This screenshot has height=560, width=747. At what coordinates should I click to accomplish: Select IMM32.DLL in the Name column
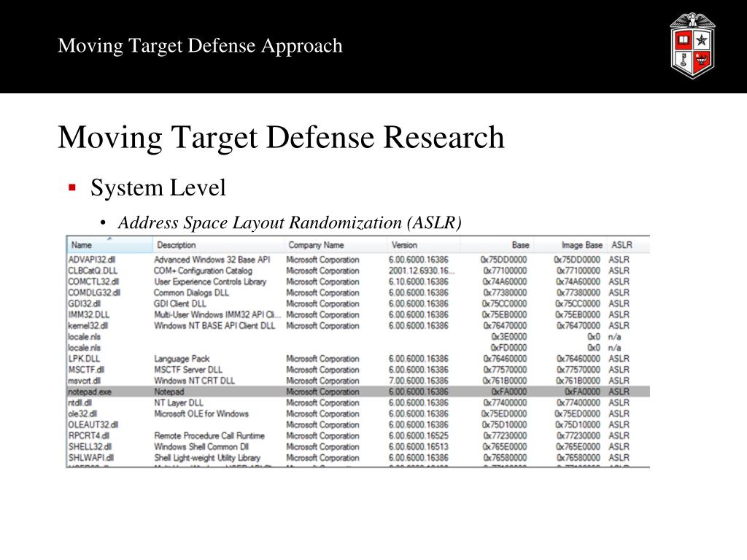point(88,314)
